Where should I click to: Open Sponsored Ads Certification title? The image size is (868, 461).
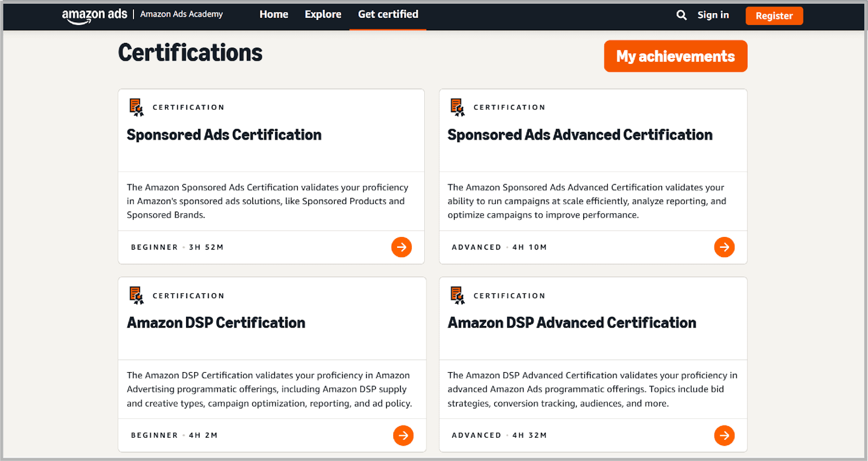tap(224, 135)
